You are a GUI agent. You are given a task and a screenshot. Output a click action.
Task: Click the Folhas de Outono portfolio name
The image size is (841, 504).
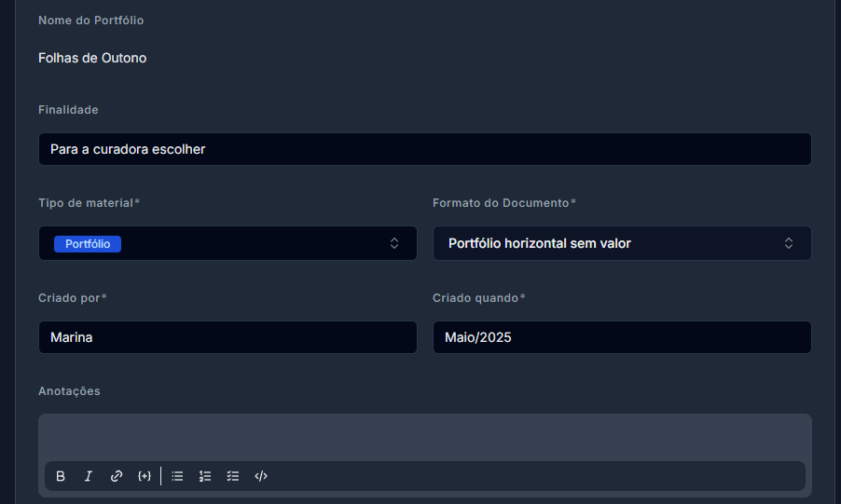coord(92,58)
